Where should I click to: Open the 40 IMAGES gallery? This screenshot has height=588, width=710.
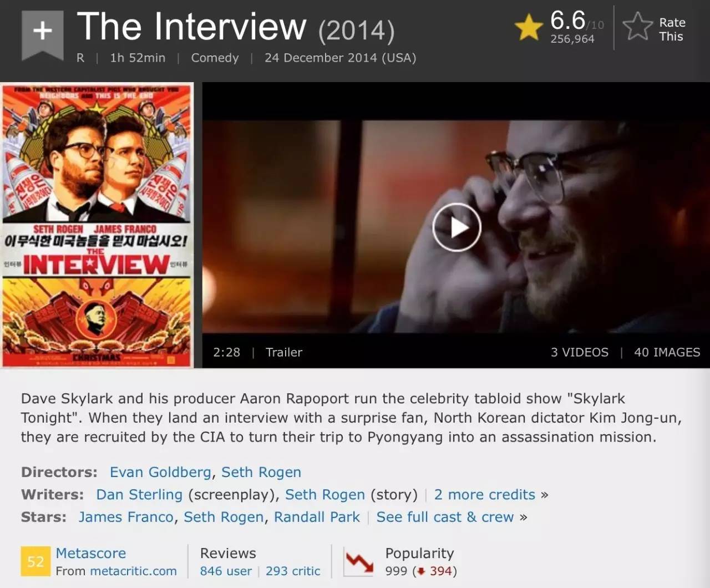(667, 352)
